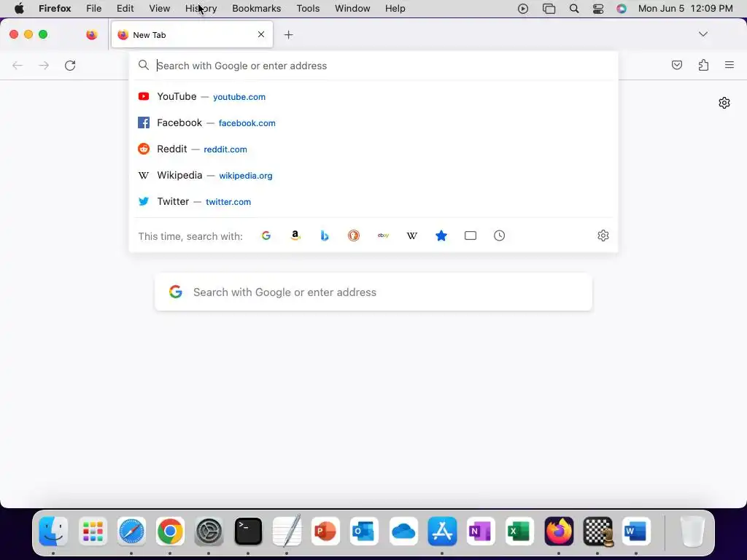Search this time with eBay icon
The height and width of the screenshot is (560, 747).
(x=383, y=236)
